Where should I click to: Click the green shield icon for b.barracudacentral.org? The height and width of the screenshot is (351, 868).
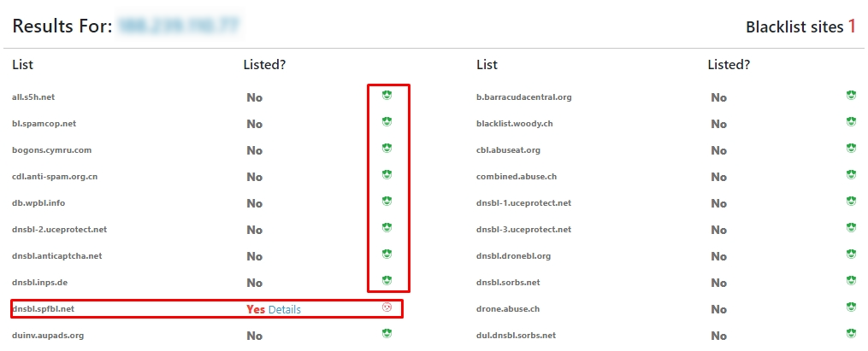point(851,95)
